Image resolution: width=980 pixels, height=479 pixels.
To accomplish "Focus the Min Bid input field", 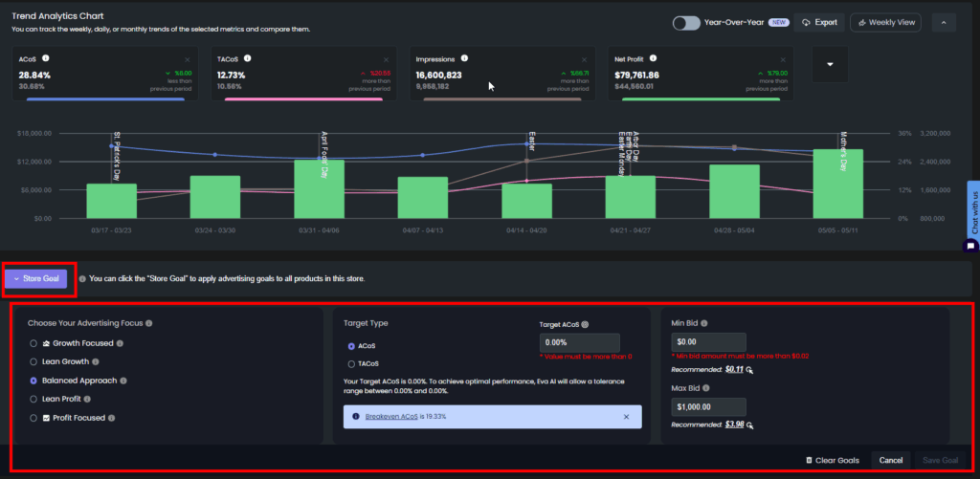I will point(709,342).
